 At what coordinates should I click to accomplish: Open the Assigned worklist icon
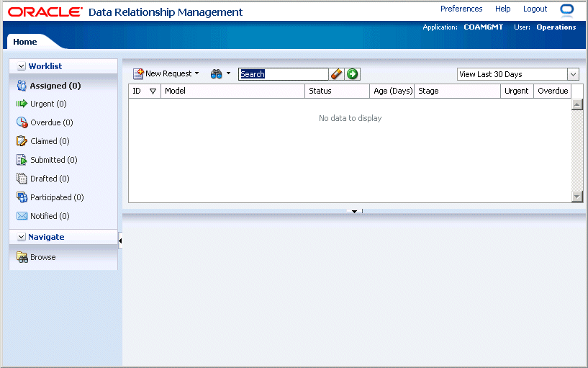click(x=22, y=86)
